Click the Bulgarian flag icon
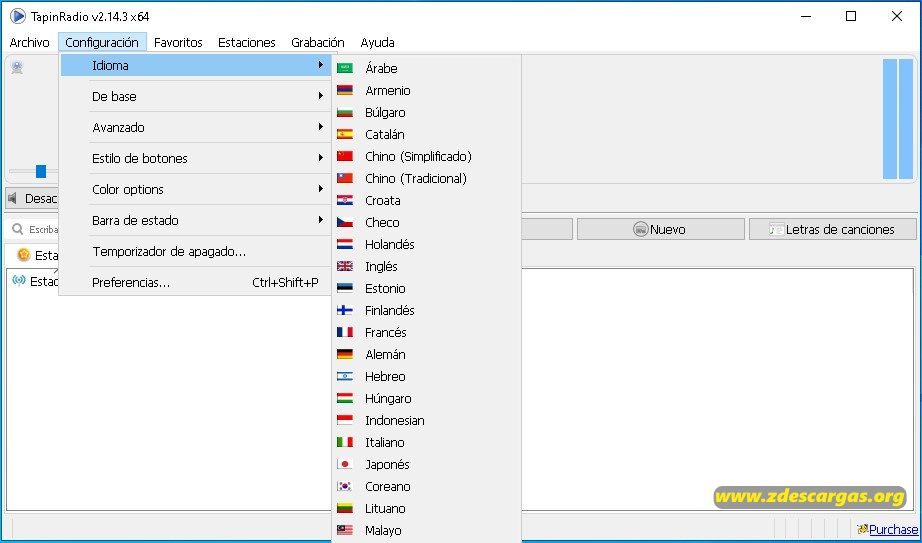This screenshot has width=922, height=543. [345, 112]
